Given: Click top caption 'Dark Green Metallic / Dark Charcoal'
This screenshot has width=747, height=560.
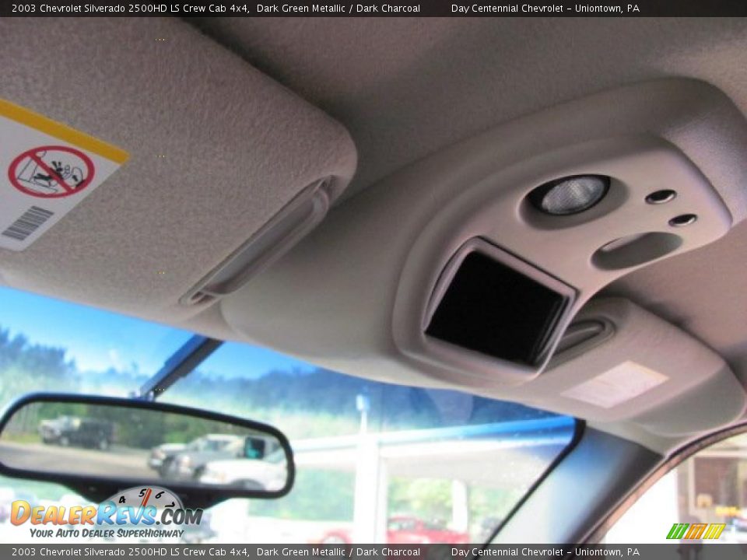Looking at the screenshot, I should pos(338,8).
